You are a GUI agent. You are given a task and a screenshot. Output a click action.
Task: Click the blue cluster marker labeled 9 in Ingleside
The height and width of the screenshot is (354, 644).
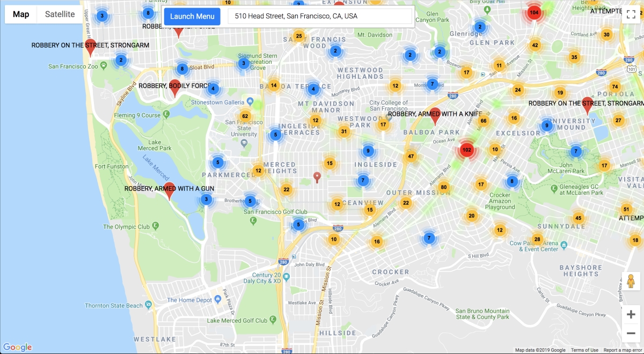click(368, 151)
